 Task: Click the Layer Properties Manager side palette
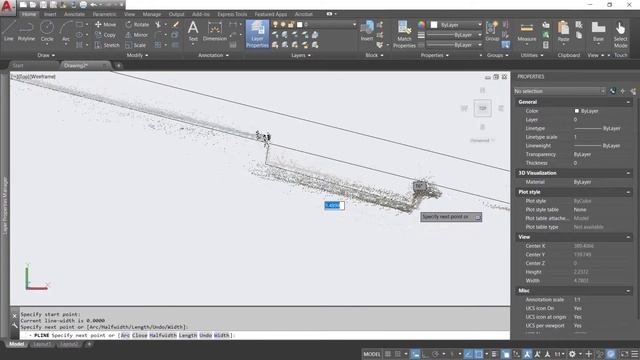(5, 206)
